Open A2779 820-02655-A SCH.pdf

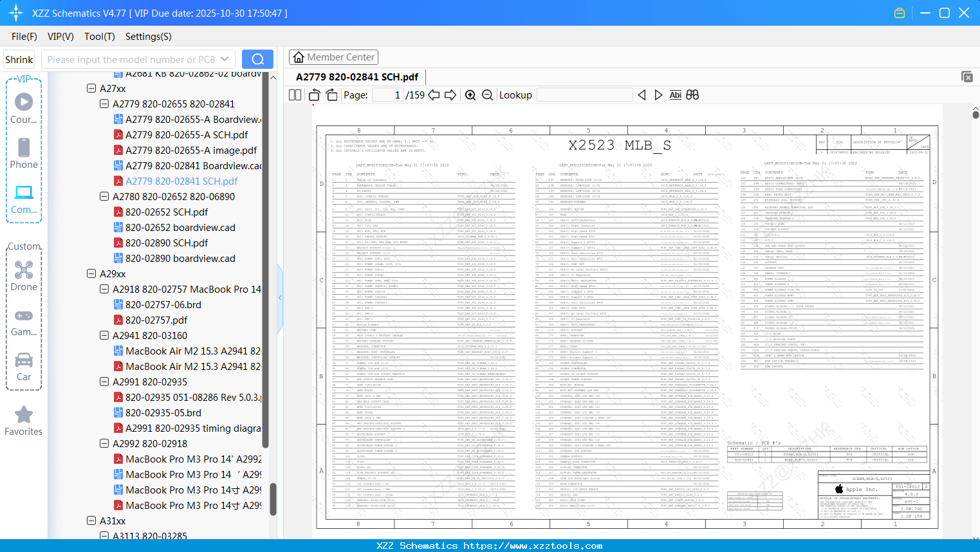tap(187, 134)
